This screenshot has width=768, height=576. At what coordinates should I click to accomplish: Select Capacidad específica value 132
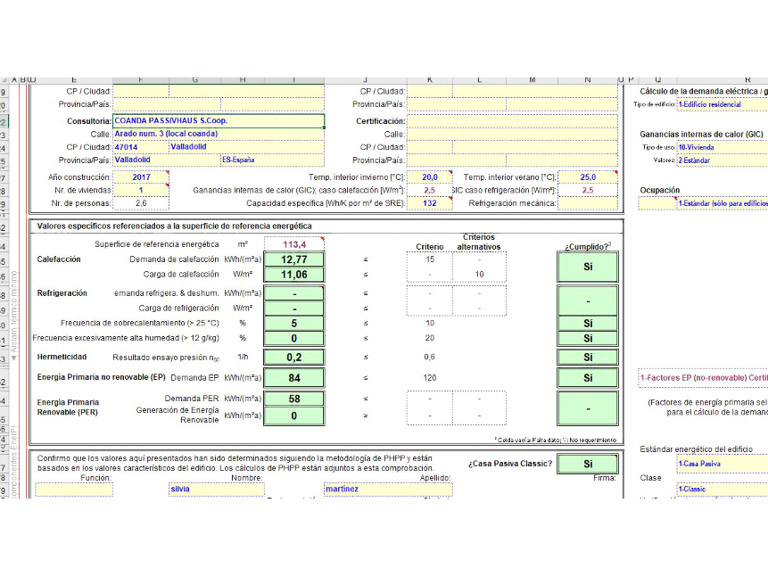coord(430,203)
